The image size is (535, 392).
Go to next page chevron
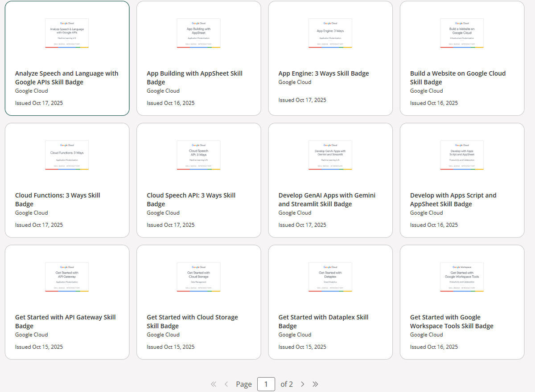[302, 384]
